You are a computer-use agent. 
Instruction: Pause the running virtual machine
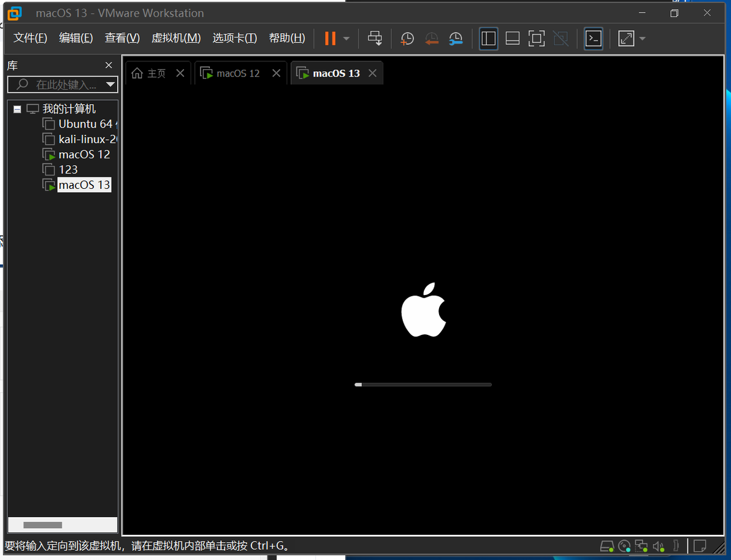click(x=330, y=38)
